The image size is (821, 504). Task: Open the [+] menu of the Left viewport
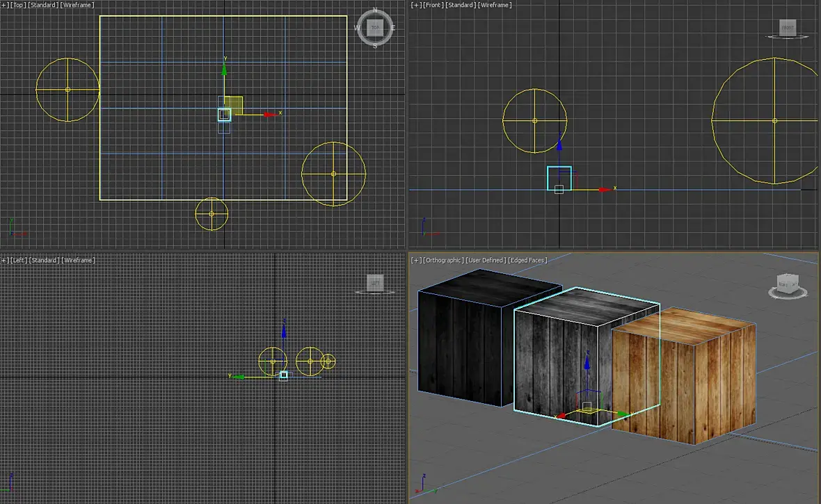pyautogui.click(x=5, y=260)
